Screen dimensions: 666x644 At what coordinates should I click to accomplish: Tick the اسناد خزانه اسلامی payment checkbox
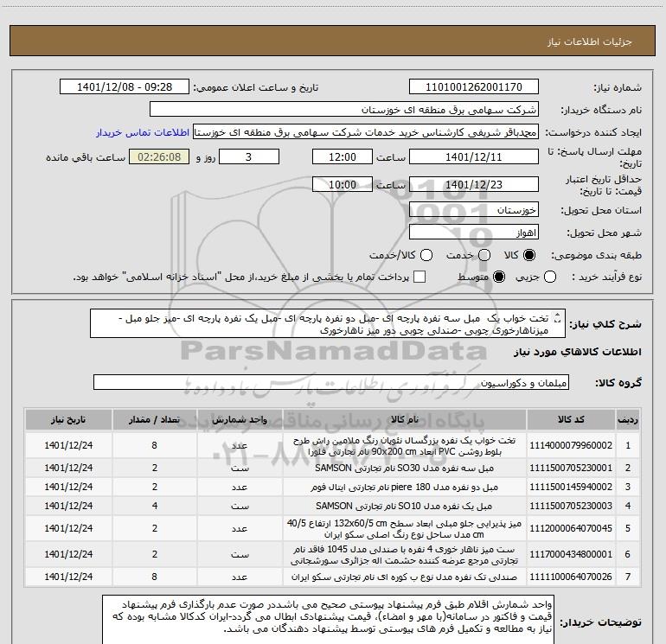[x=419, y=277]
